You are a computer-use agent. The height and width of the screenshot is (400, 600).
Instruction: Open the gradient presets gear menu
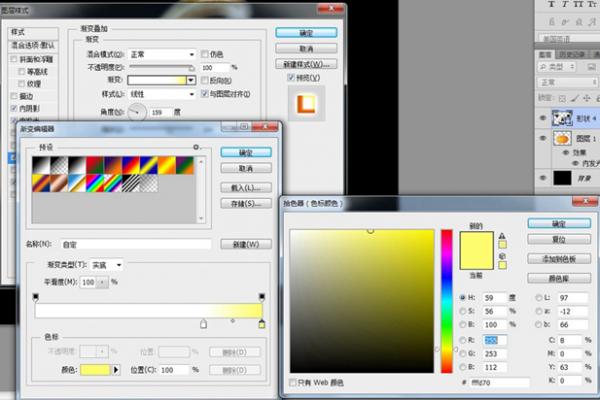[196, 148]
